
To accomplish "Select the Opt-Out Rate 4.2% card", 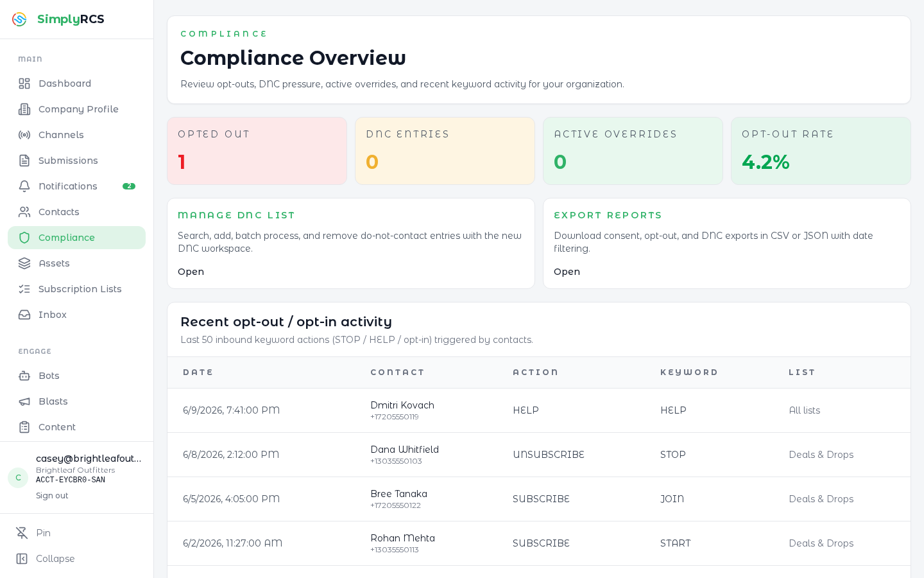I will click(x=821, y=151).
